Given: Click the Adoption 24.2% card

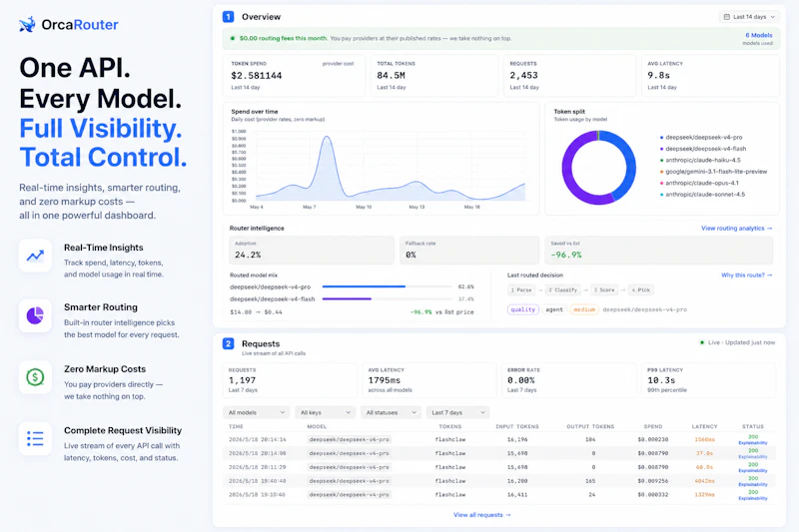Looking at the screenshot, I should (312, 250).
